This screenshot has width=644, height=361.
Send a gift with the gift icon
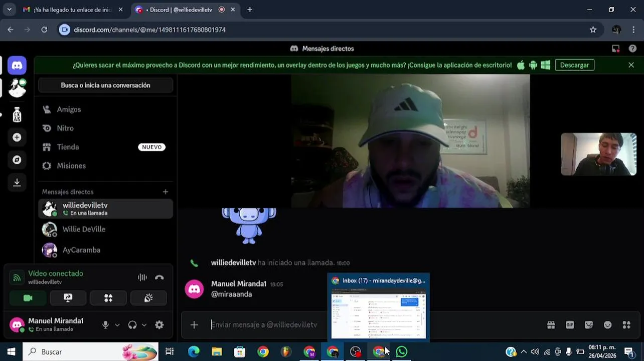tap(551, 325)
